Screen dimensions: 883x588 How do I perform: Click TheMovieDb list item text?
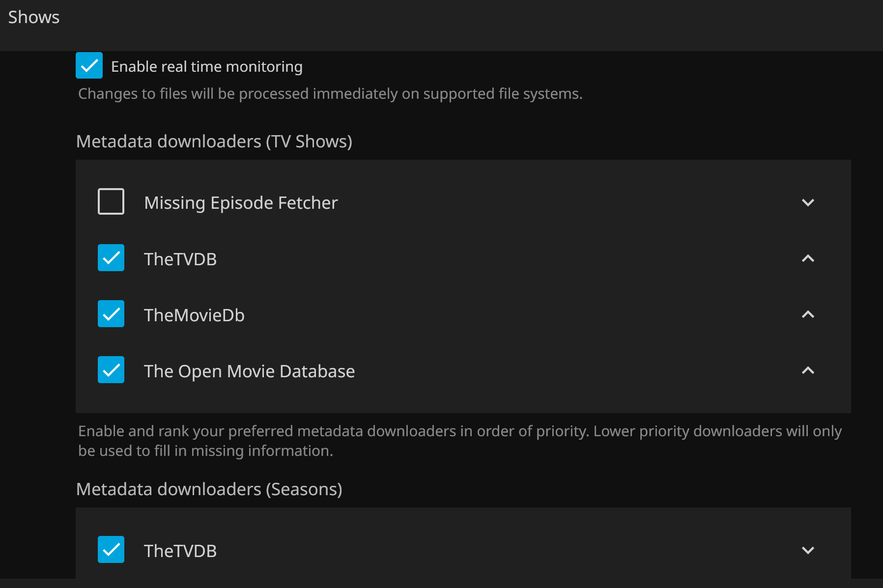click(x=194, y=315)
